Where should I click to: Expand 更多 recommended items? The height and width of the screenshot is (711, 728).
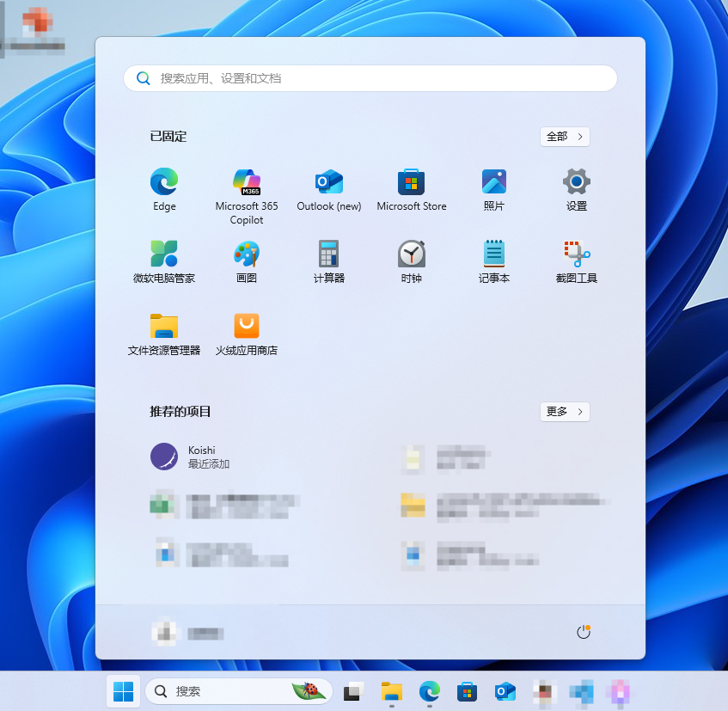pyautogui.click(x=565, y=412)
